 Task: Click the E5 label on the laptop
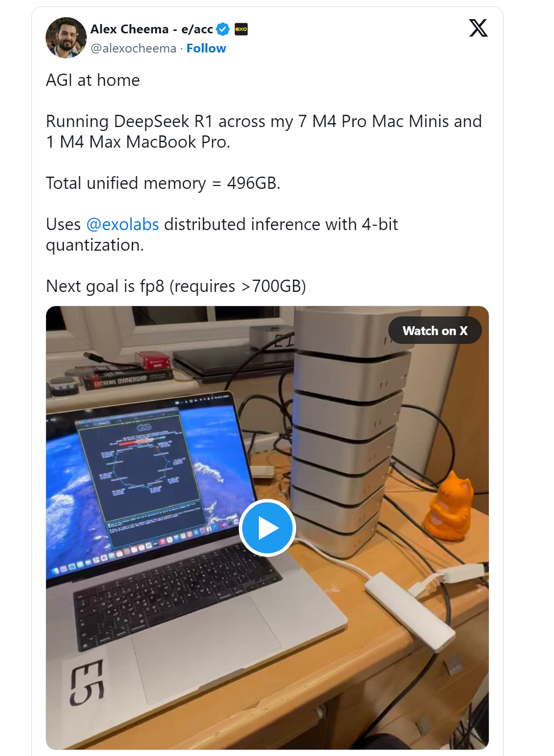[x=87, y=682]
